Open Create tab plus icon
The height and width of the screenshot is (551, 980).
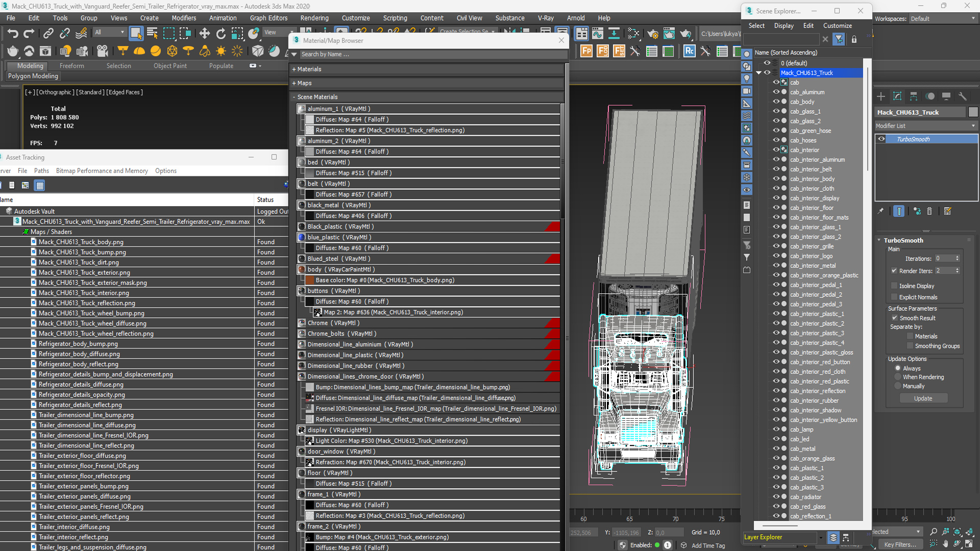click(x=881, y=96)
